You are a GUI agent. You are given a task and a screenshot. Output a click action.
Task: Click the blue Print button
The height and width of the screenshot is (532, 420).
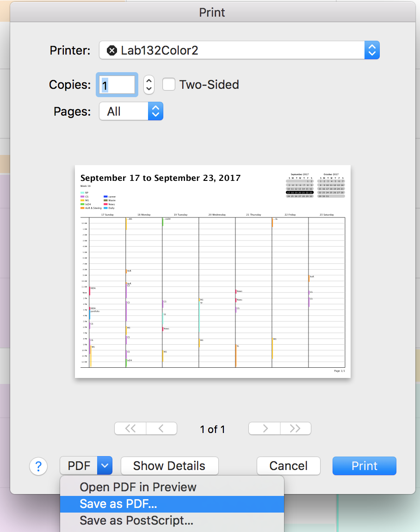[364, 466]
